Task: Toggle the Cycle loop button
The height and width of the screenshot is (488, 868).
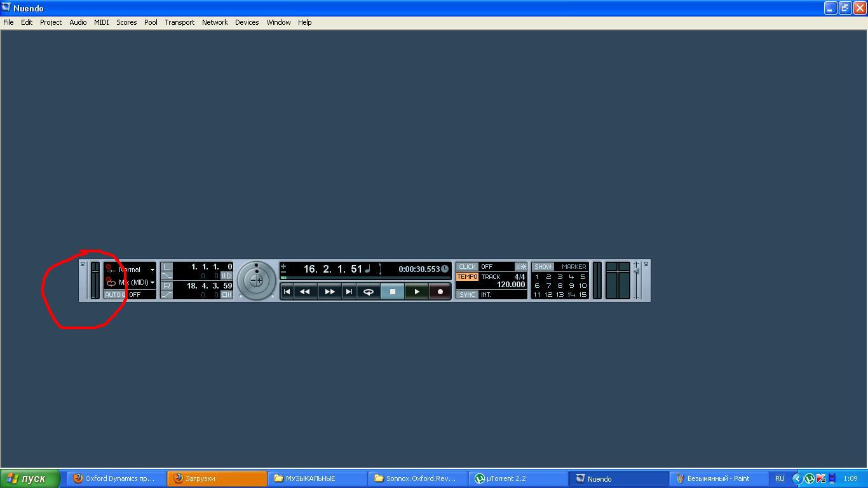Action: coord(369,292)
